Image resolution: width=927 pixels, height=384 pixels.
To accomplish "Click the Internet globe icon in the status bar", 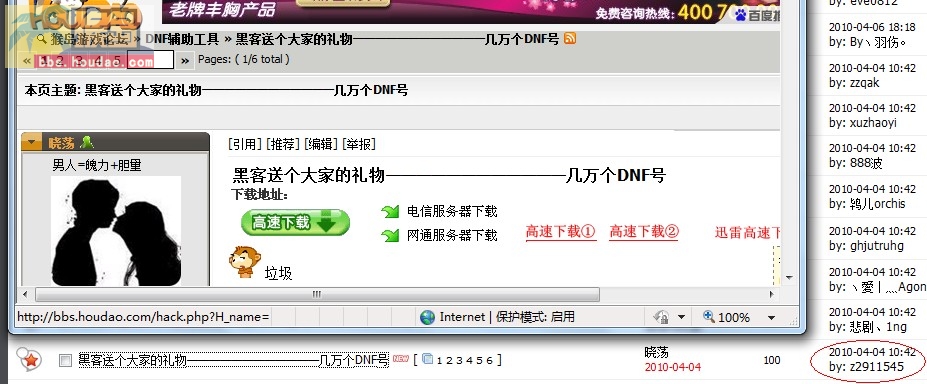I will pos(427,317).
